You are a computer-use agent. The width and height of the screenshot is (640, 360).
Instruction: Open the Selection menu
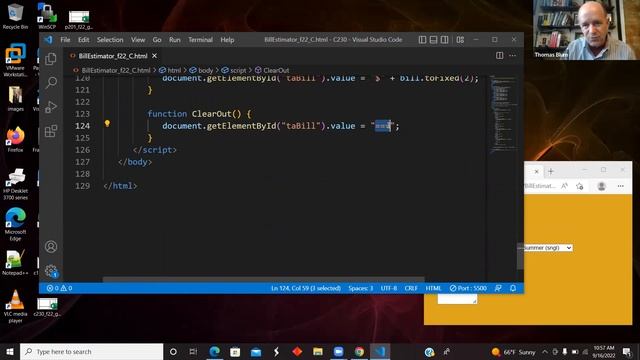click(x=110, y=40)
